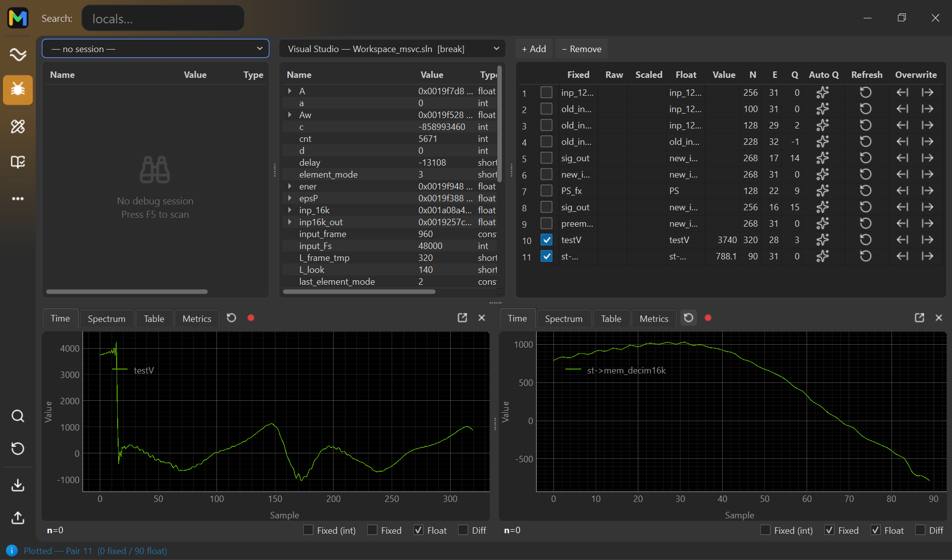Check the row 7 PS_fx checkbox
The width and height of the screenshot is (952, 560).
pyautogui.click(x=546, y=191)
